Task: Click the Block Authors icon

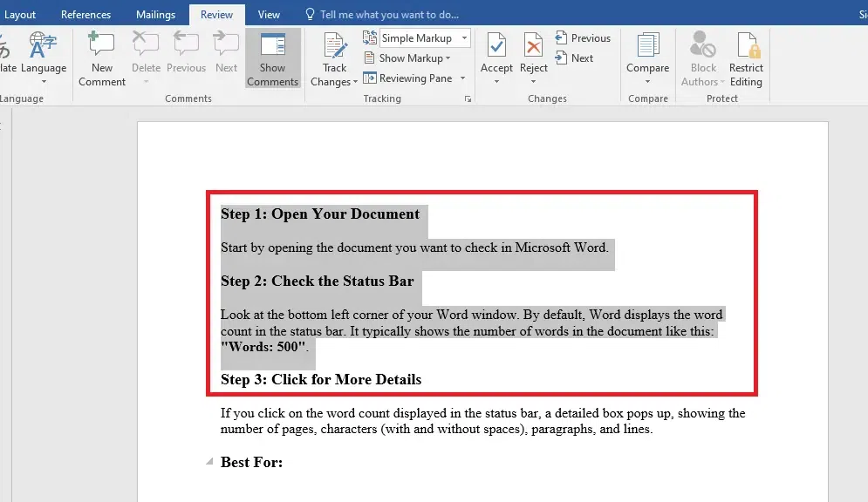Action: tap(703, 44)
